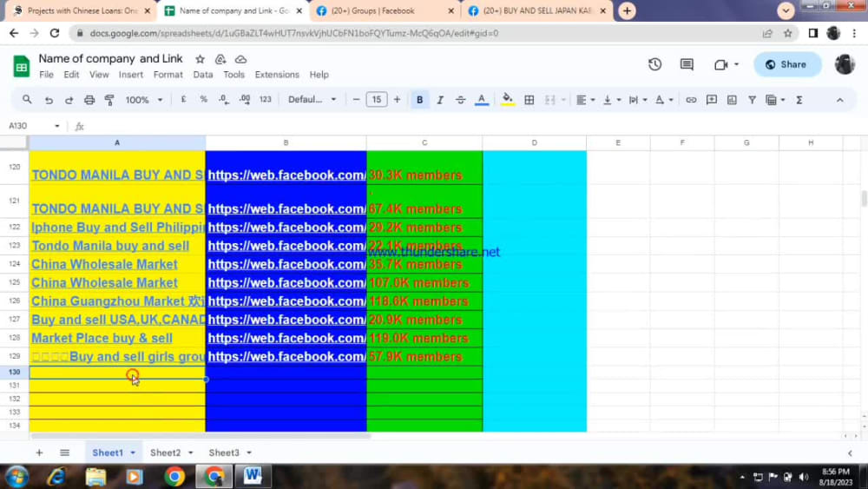Open more number formats 123
The height and width of the screenshot is (489, 868).
pos(265,100)
